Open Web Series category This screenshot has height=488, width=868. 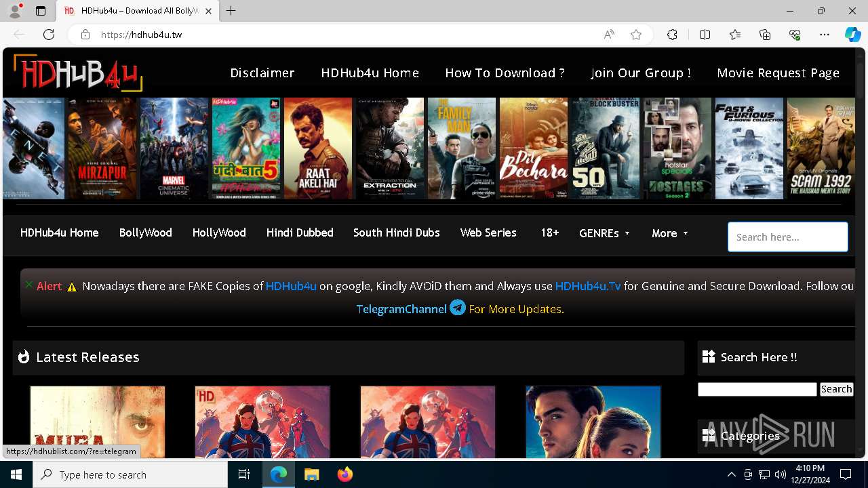[488, 232]
